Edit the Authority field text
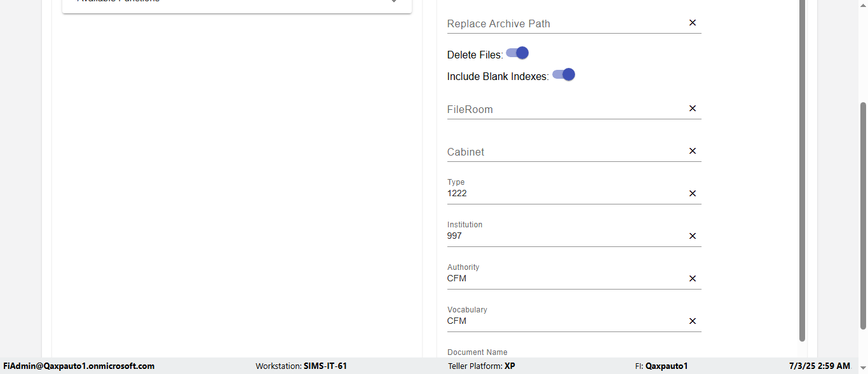 click(562, 279)
